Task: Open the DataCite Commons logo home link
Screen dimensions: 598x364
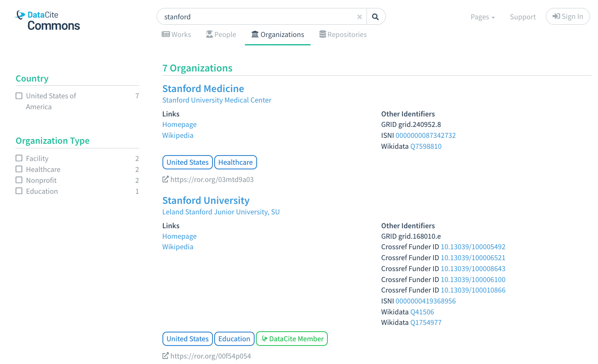Action: pyautogui.click(x=48, y=21)
